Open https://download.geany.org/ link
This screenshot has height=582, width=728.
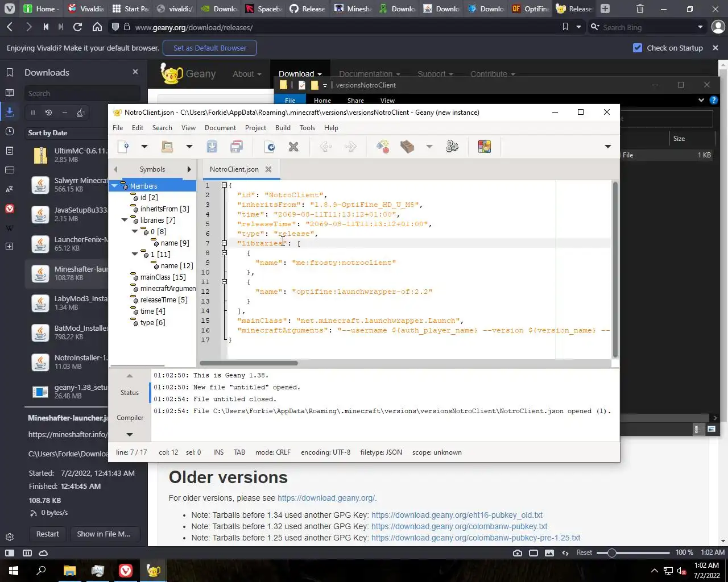click(326, 498)
